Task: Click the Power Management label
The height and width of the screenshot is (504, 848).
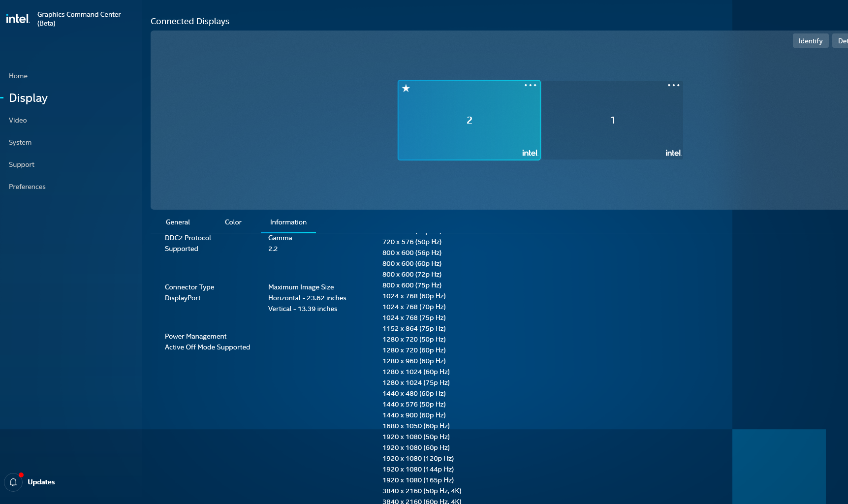Action: pyautogui.click(x=196, y=336)
